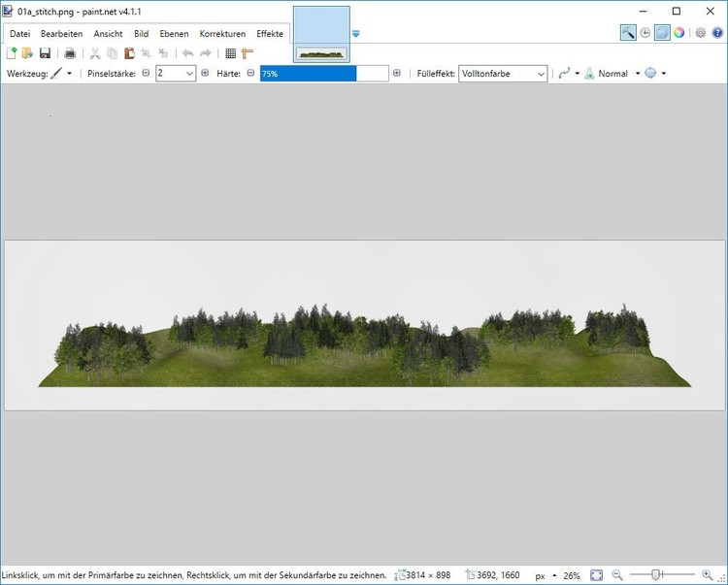Open settings with the gear icon

pyautogui.click(x=701, y=33)
